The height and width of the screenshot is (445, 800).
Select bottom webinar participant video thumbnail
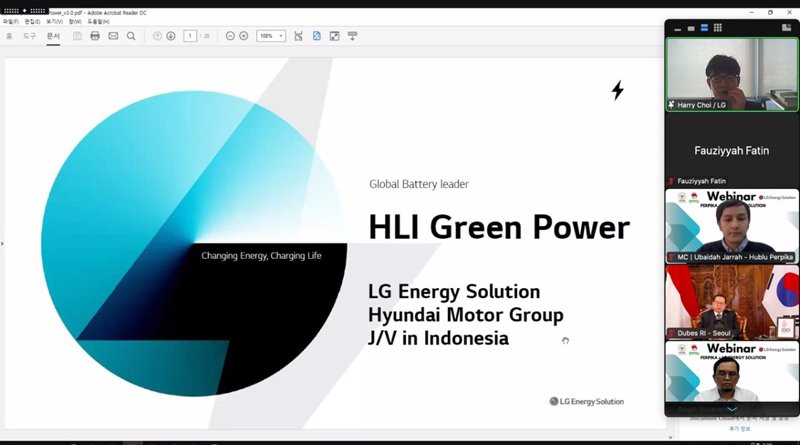click(732, 372)
